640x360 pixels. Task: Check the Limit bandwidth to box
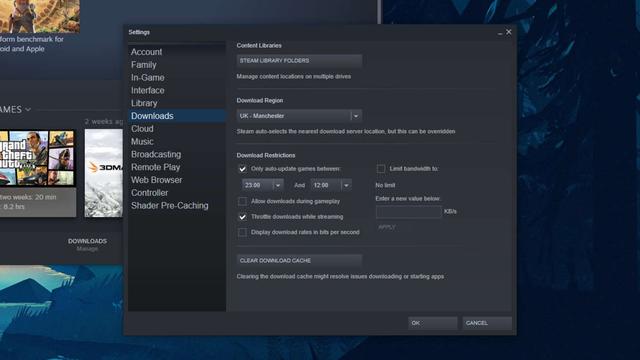381,169
